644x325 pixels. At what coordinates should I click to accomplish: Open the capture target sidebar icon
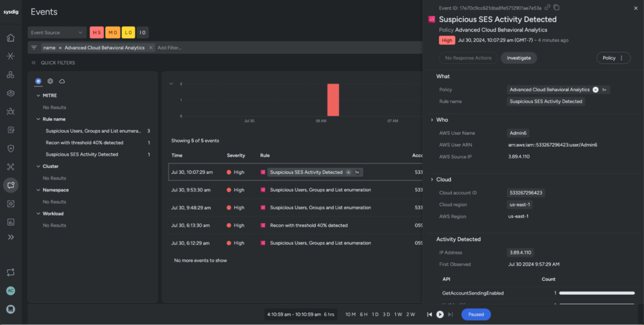(10, 204)
